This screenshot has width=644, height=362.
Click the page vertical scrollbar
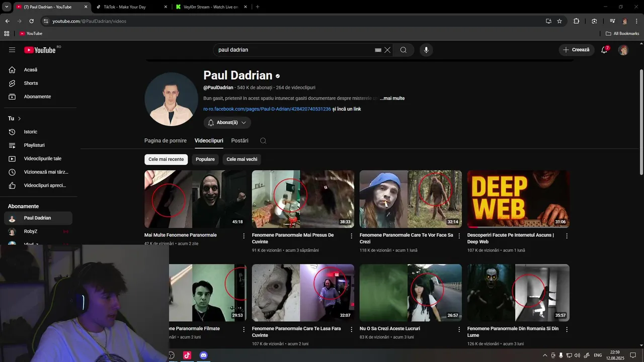(x=641, y=122)
